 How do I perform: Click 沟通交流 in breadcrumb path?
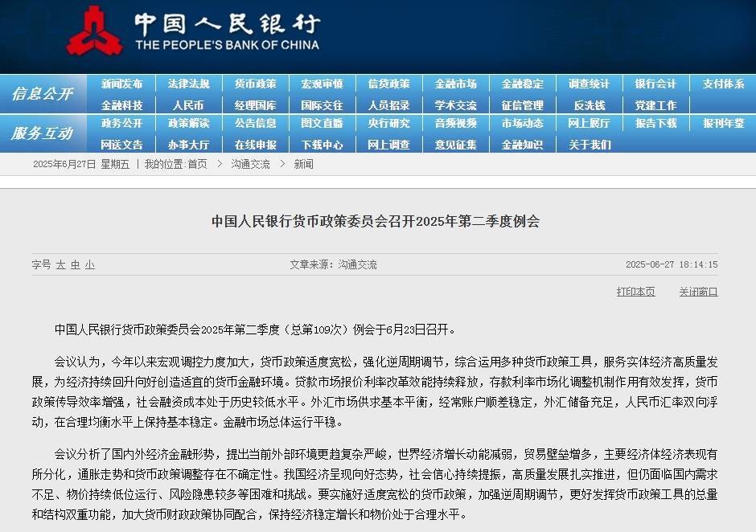tap(250, 164)
